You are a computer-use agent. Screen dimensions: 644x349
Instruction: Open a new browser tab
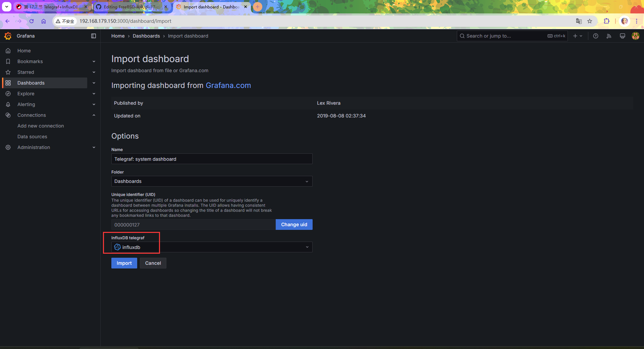pos(258,7)
